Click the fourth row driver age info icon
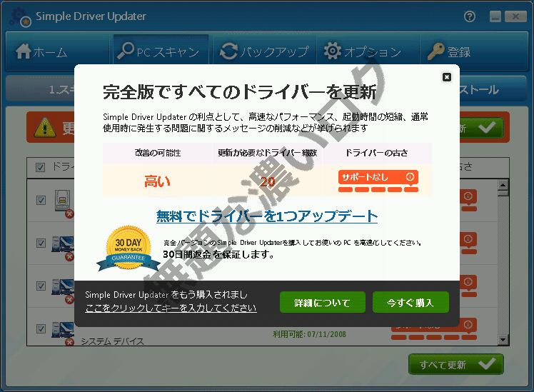Viewport: 534px width, 392px height. [x=468, y=325]
